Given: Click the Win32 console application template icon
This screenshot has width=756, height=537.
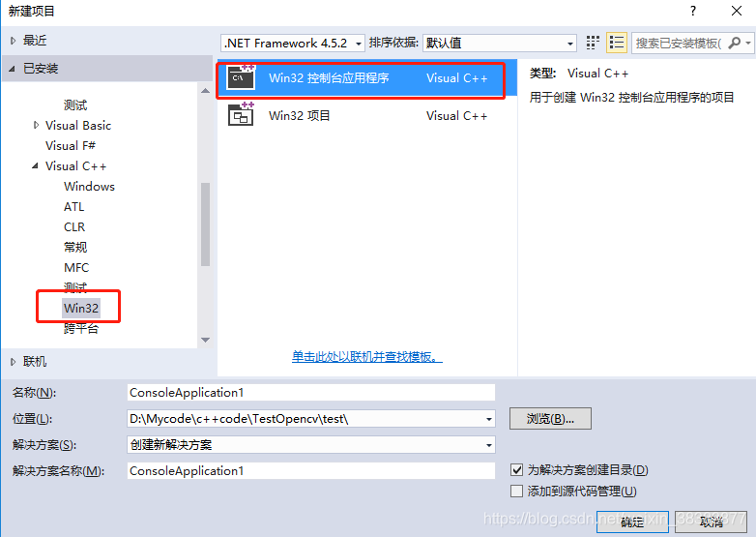Looking at the screenshot, I should coord(241,77).
